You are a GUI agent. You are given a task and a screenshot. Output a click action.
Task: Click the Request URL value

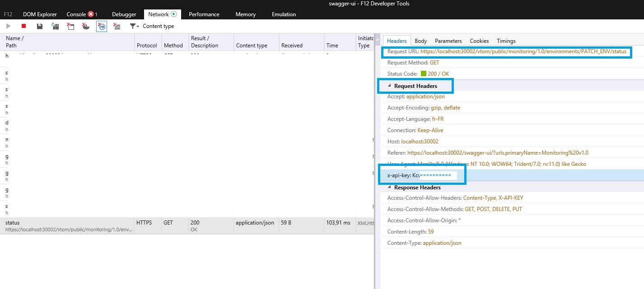tap(523, 51)
